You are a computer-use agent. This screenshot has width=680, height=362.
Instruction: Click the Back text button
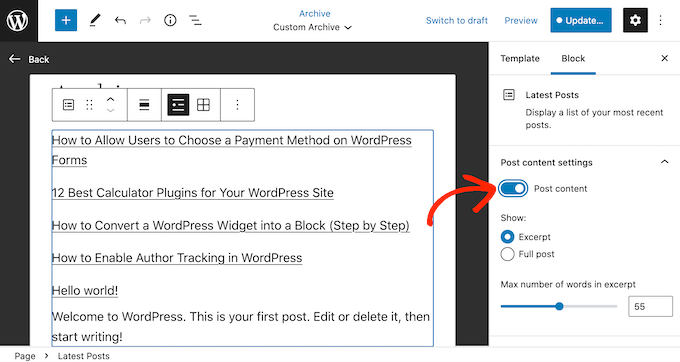coord(39,59)
